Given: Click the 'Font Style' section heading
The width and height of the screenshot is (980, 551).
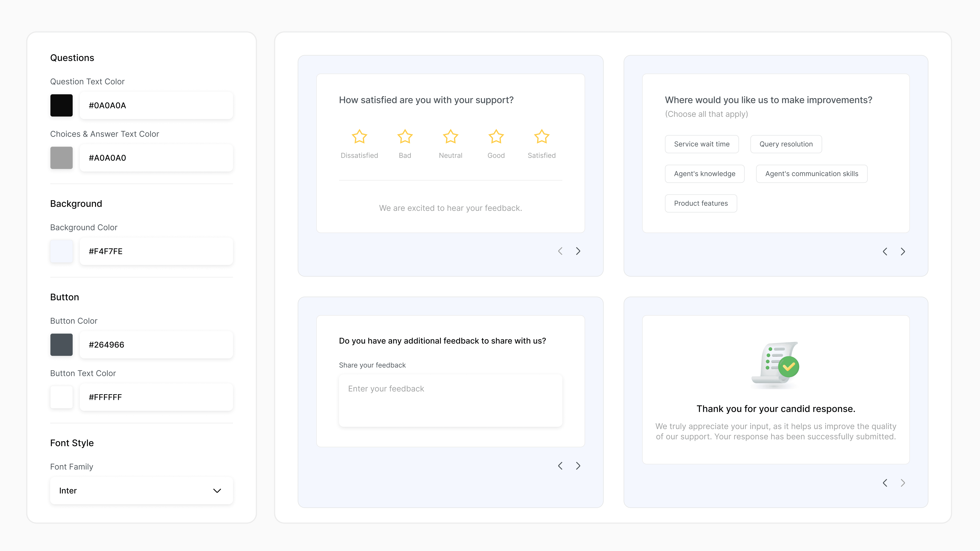Looking at the screenshot, I should pos(72,443).
